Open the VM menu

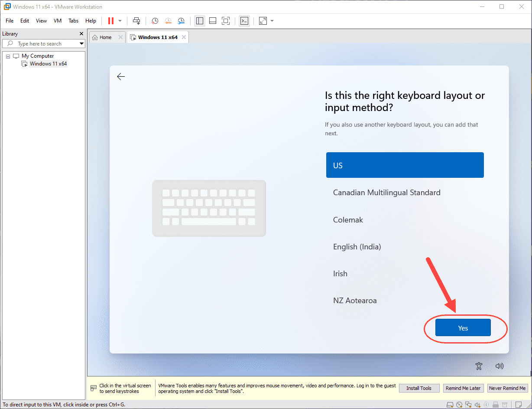[58, 21]
